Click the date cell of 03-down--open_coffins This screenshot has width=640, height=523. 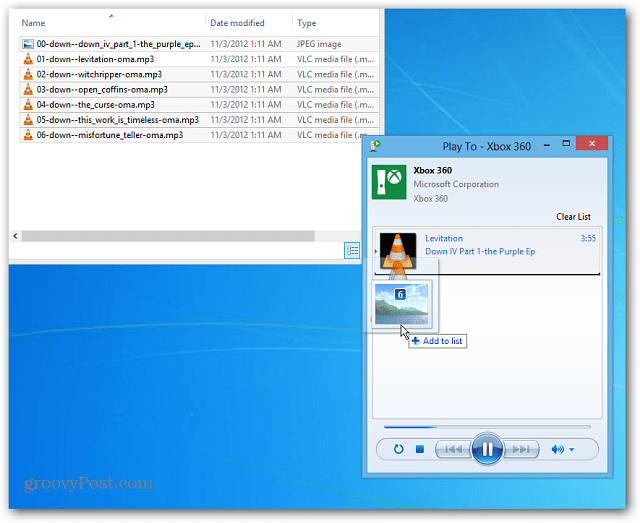click(x=246, y=89)
